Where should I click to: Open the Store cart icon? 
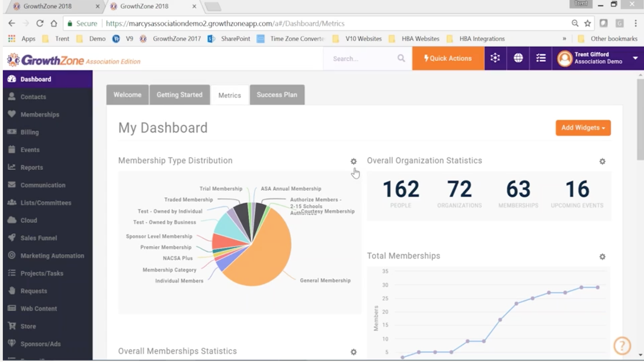tap(12, 326)
